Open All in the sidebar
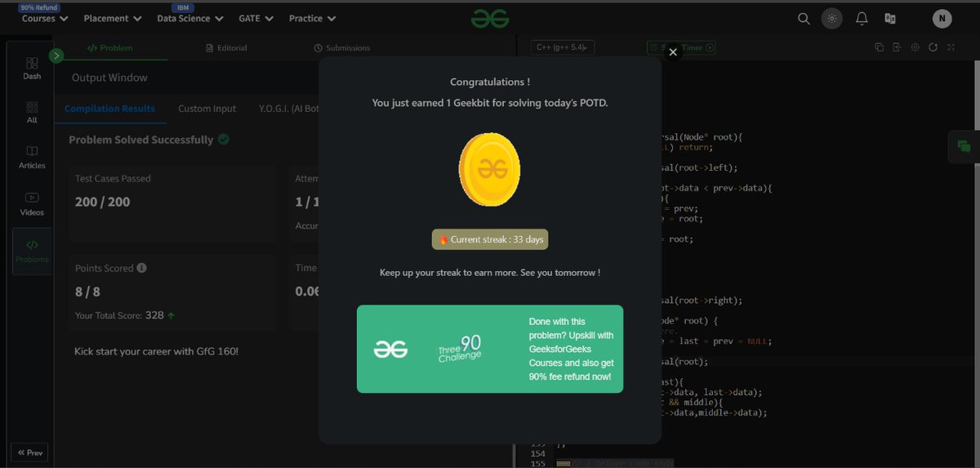 [32, 113]
